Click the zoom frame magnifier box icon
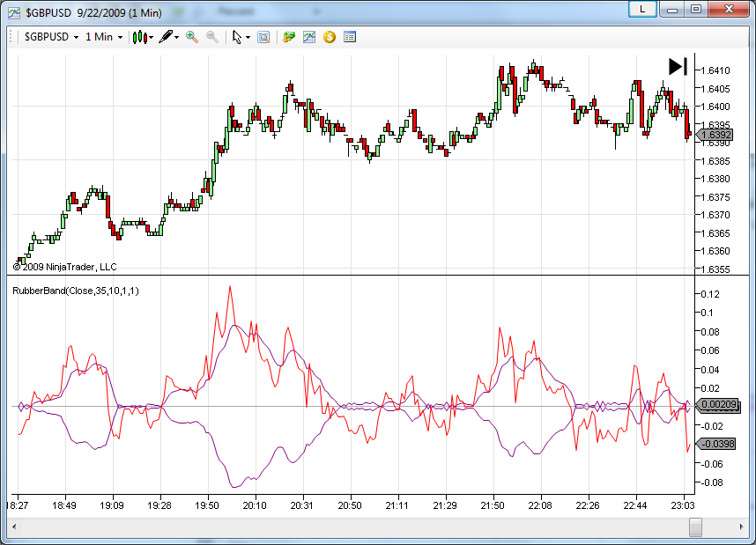 263,37
